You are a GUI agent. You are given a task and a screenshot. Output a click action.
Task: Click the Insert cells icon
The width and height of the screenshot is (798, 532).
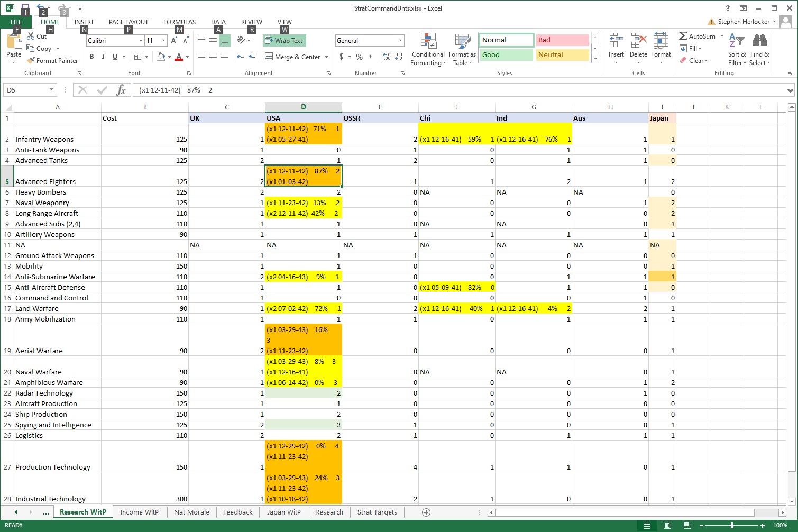click(x=616, y=41)
